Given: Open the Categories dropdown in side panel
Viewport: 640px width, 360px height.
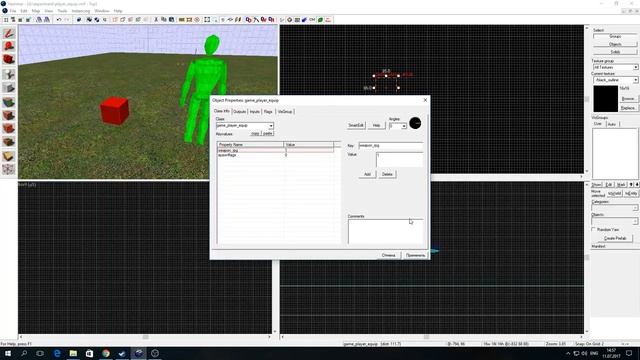Looking at the screenshot, I should pos(635,208).
